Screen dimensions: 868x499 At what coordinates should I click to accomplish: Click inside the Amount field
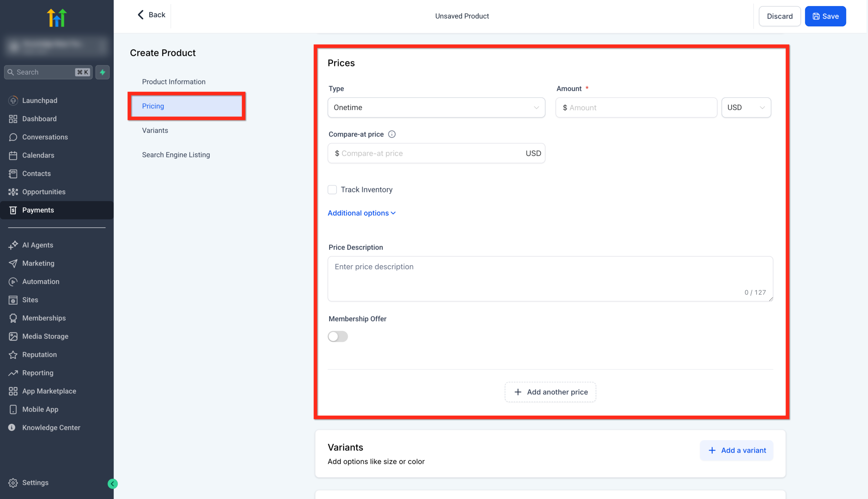635,107
